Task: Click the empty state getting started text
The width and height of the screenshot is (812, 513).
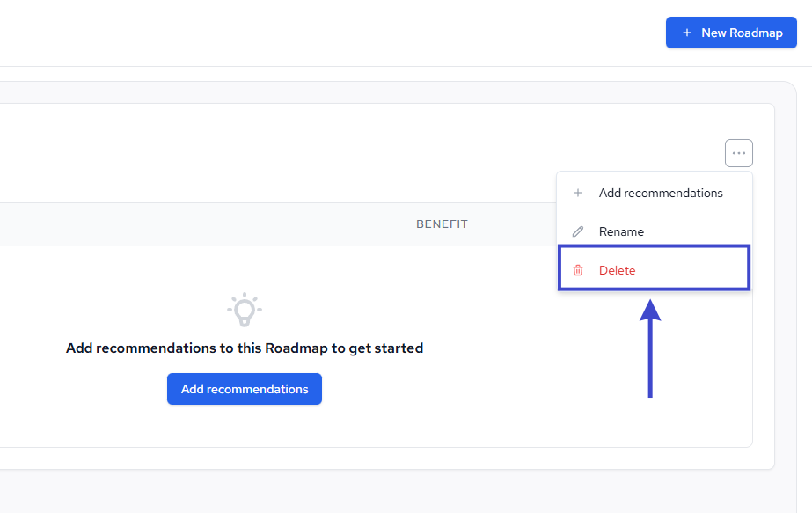Action: pos(244,348)
